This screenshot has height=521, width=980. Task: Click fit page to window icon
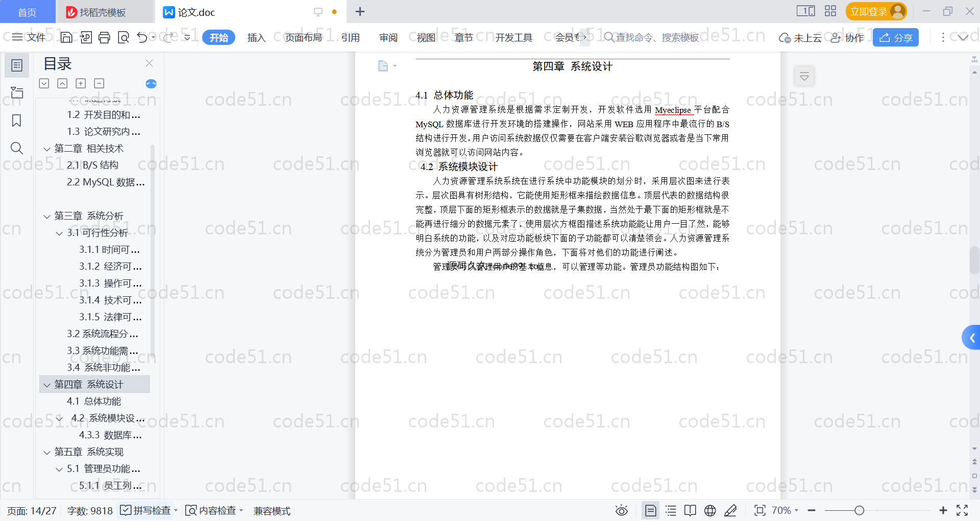pyautogui.click(x=760, y=510)
